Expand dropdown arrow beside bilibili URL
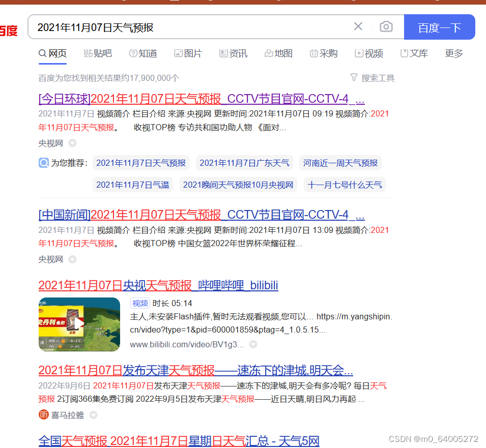 (253, 344)
